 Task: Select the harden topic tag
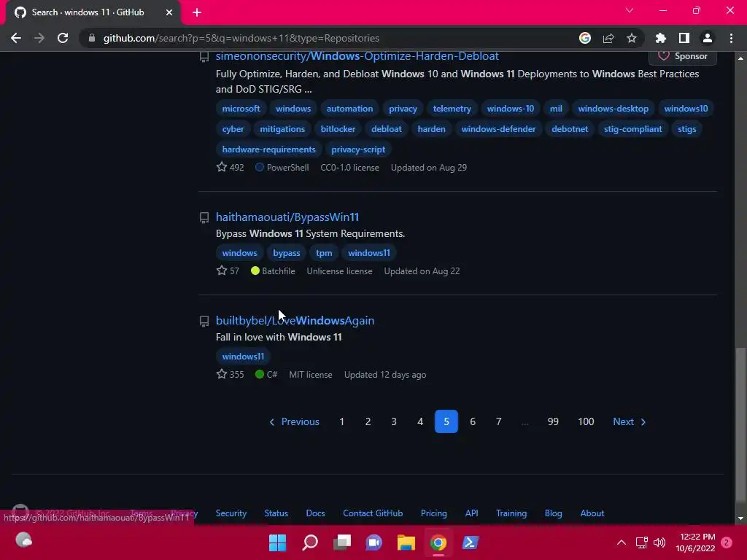(x=432, y=129)
